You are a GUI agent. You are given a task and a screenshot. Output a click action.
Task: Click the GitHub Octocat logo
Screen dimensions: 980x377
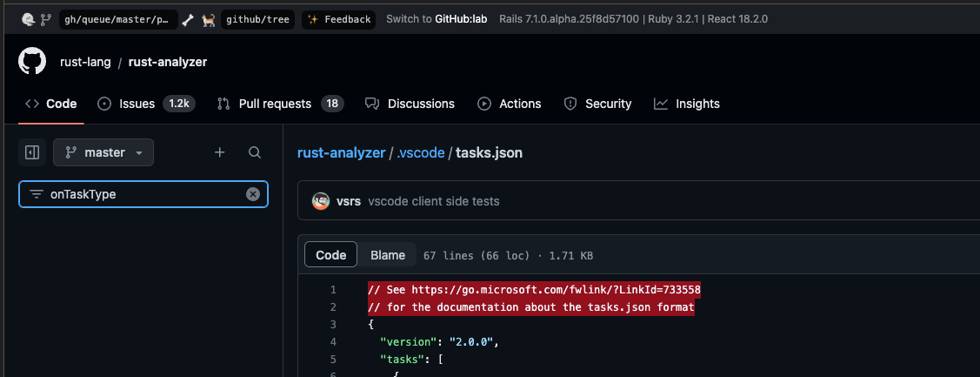coord(32,62)
